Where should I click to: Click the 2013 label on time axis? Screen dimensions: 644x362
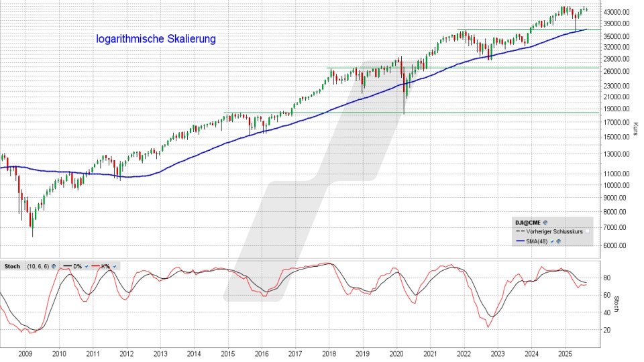(x=160, y=354)
